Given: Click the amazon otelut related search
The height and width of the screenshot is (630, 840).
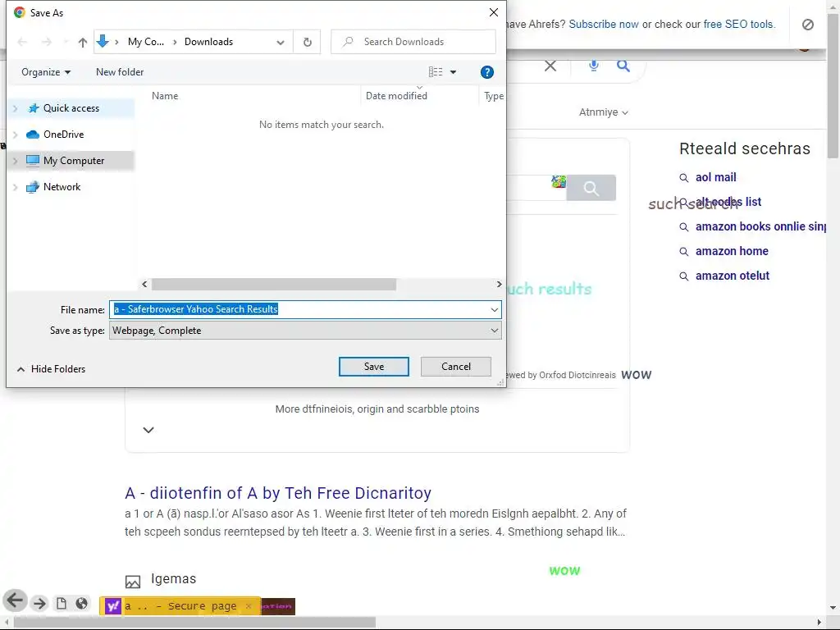Looking at the screenshot, I should tap(732, 276).
